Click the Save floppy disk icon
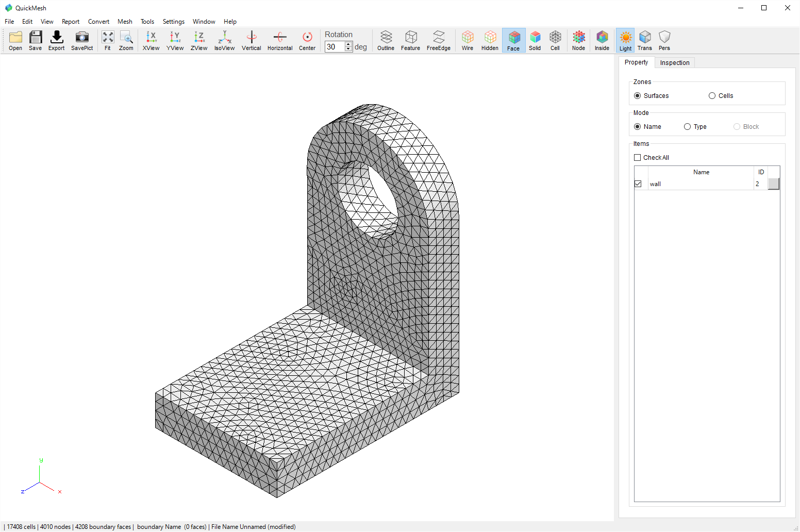 [36, 40]
